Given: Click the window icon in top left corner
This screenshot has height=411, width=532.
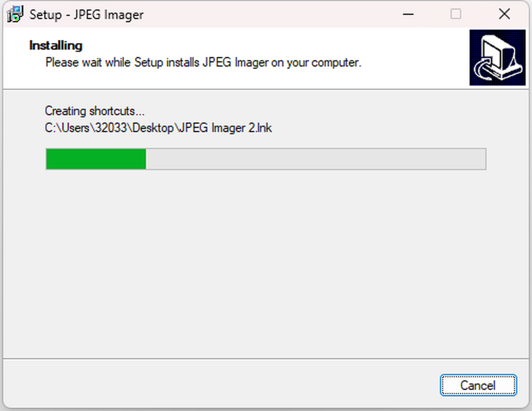Looking at the screenshot, I should tap(14, 14).
